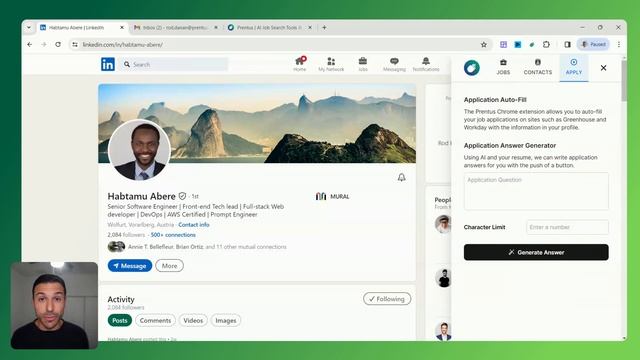640x360 pixels.
Task: Close the Gmail Inbox tab
Action: (x=216, y=27)
